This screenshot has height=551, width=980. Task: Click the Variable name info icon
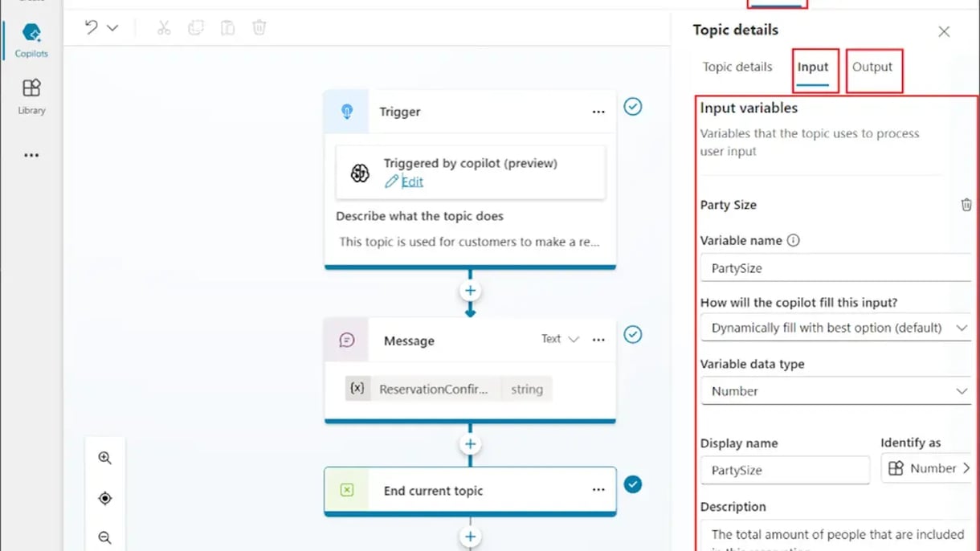793,240
